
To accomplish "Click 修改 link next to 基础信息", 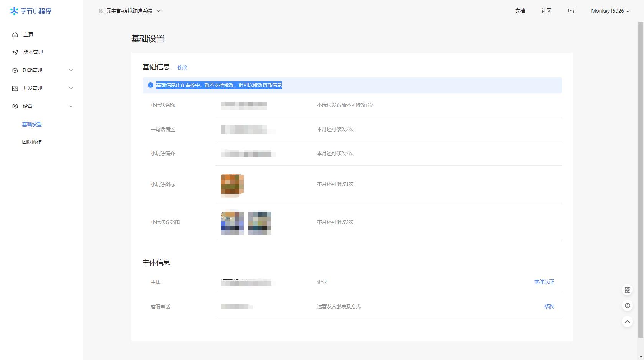I will click(x=182, y=67).
